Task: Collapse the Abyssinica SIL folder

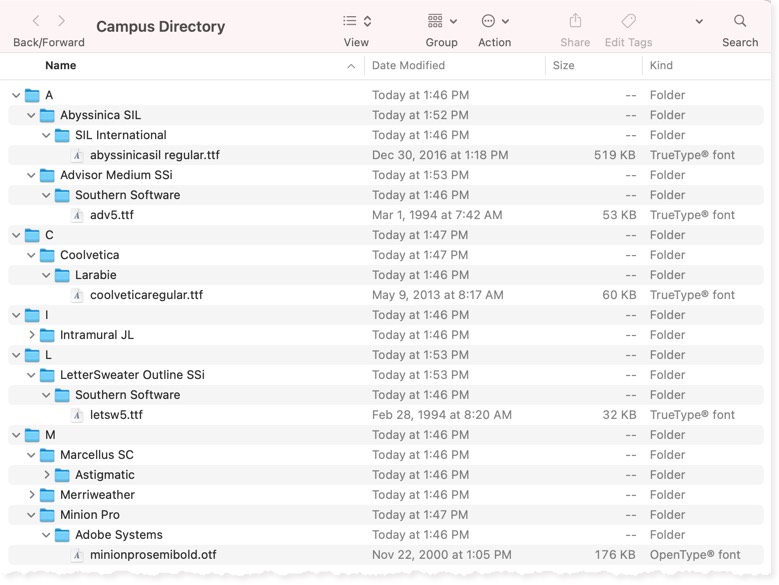Action: [31, 115]
